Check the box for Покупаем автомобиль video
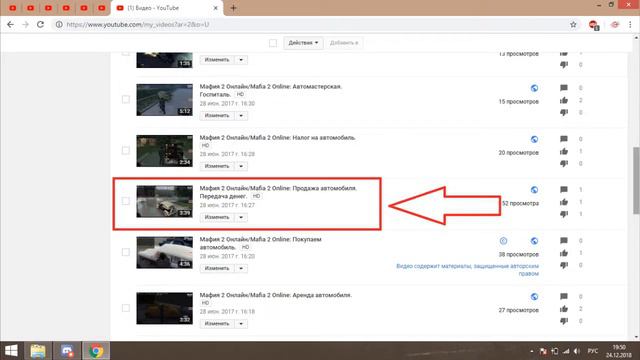The width and height of the screenshot is (640, 360). (x=126, y=252)
